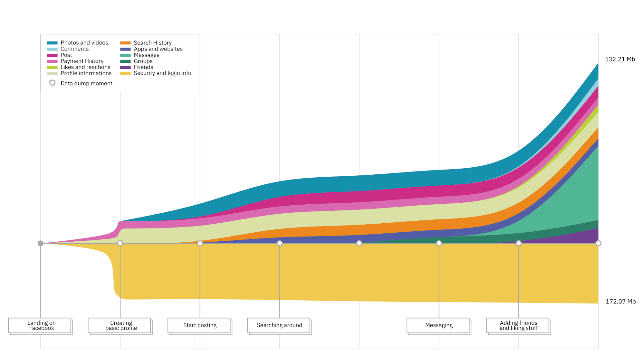644x362 pixels.
Task: Click the Search History legend swatch
Action: pyautogui.click(x=125, y=43)
